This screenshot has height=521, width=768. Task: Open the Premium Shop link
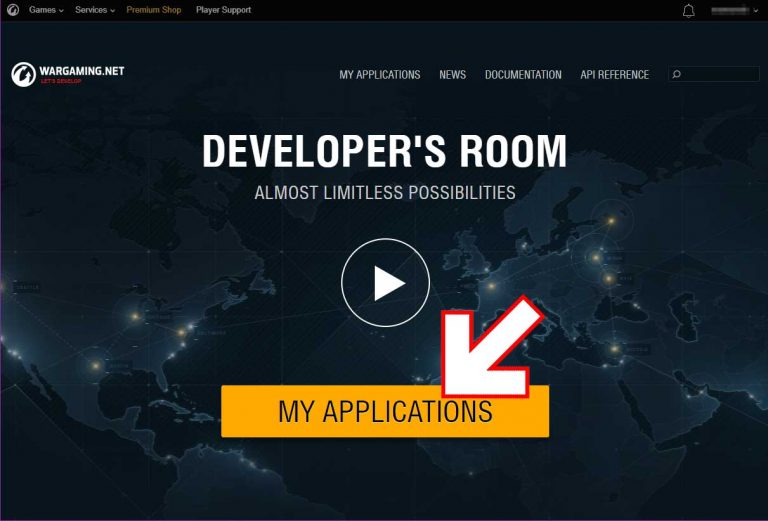click(x=155, y=10)
